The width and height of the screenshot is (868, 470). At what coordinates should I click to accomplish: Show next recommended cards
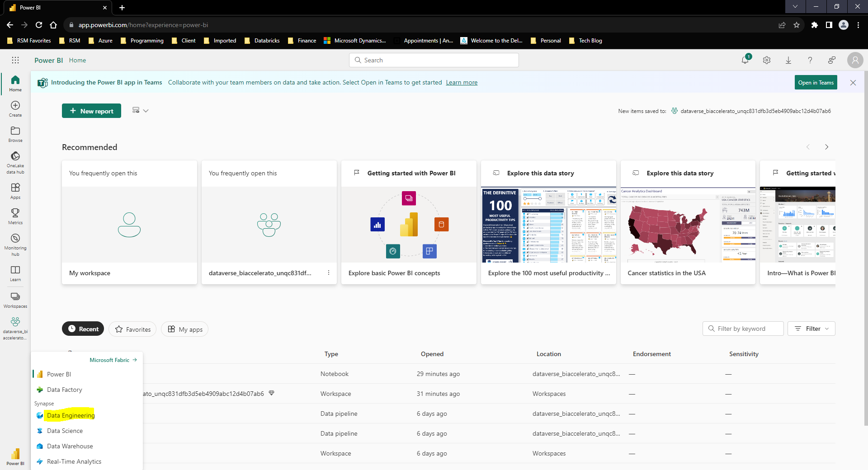click(827, 147)
